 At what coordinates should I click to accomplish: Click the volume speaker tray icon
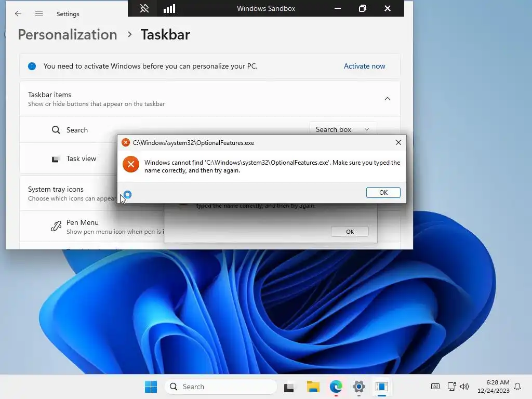click(x=464, y=387)
